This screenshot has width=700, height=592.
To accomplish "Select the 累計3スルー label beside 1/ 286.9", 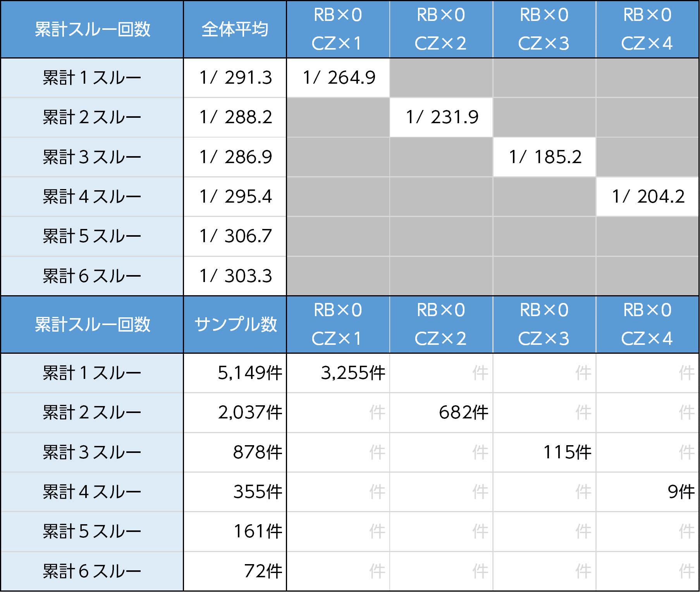I will [92, 157].
